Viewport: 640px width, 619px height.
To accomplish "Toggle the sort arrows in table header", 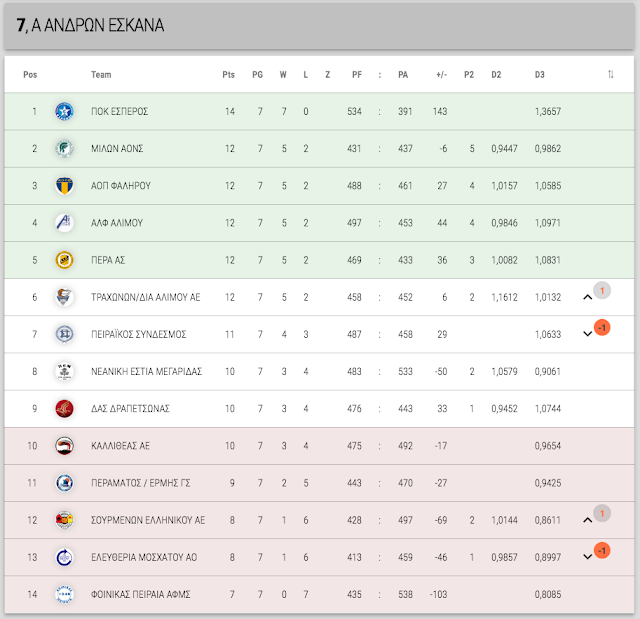I will (x=611, y=74).
